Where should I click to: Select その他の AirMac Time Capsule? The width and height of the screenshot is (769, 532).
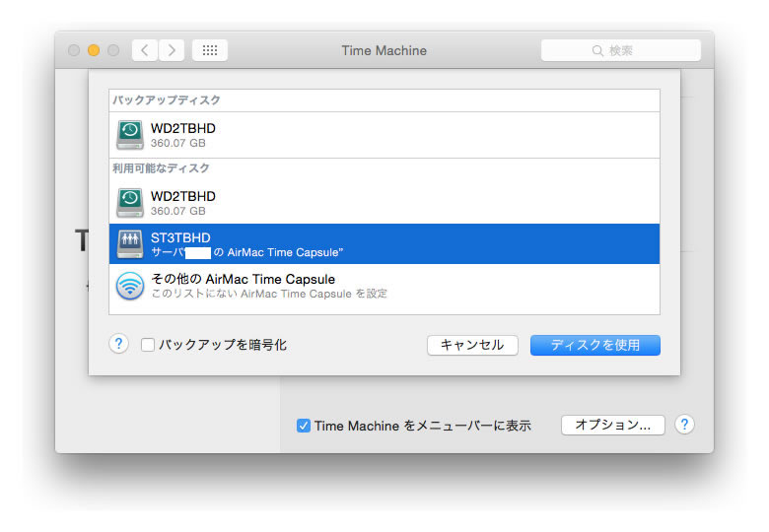pos(384,286)
